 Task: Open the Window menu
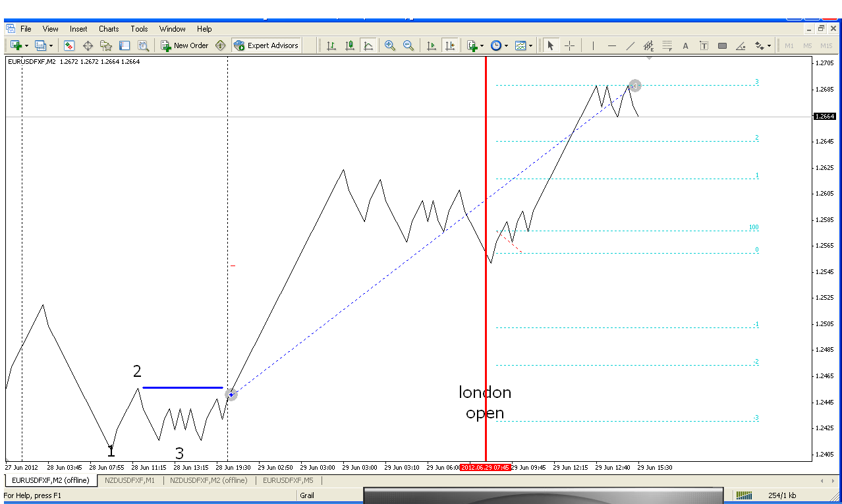click(173, 29)
